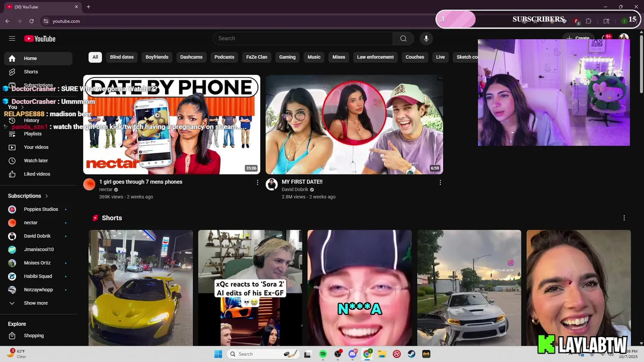This screenshot has height=362, width=644.
Task: Open the yellow McLaren Short thumbnail
Action: coord(141,288)
